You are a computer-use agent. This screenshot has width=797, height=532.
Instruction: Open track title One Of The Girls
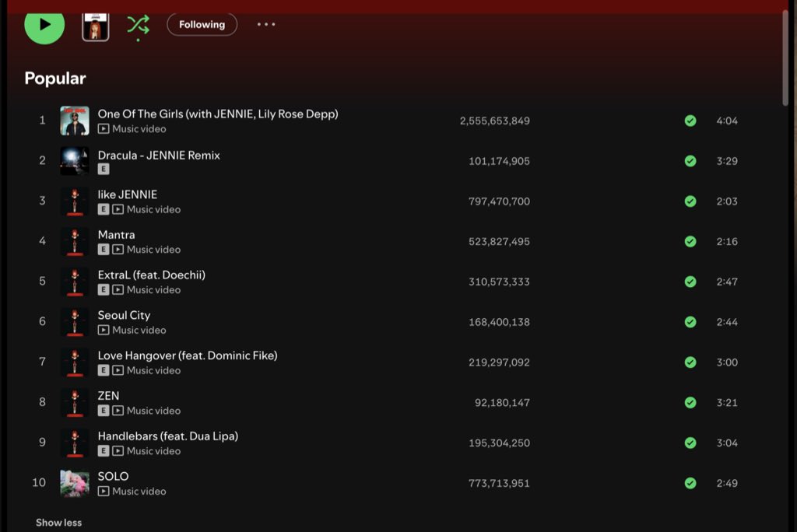(x=218, y=114)
